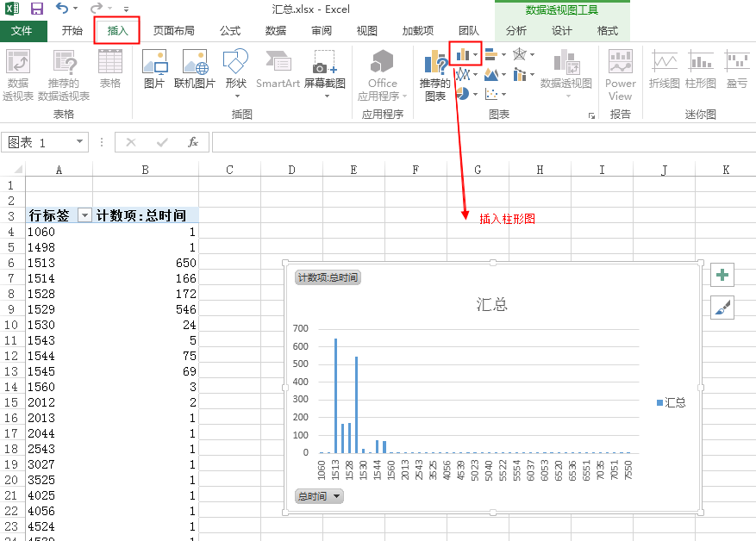This screenshot has height=541, width=756.
Task: Select the 汇总 legend entry on the chart
Action: pyautogui.click(x=672, y=402)
